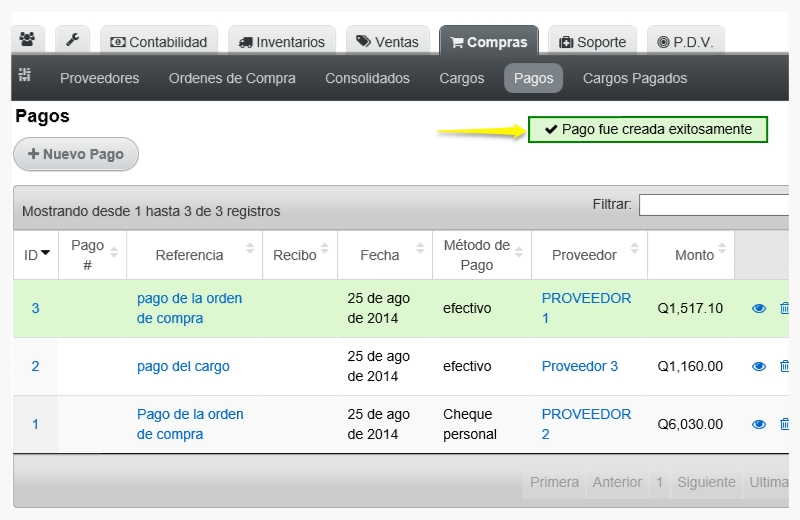Select page 1 in pagination
The height and width of the screenshot is (520, 800).
pos(659,482)
